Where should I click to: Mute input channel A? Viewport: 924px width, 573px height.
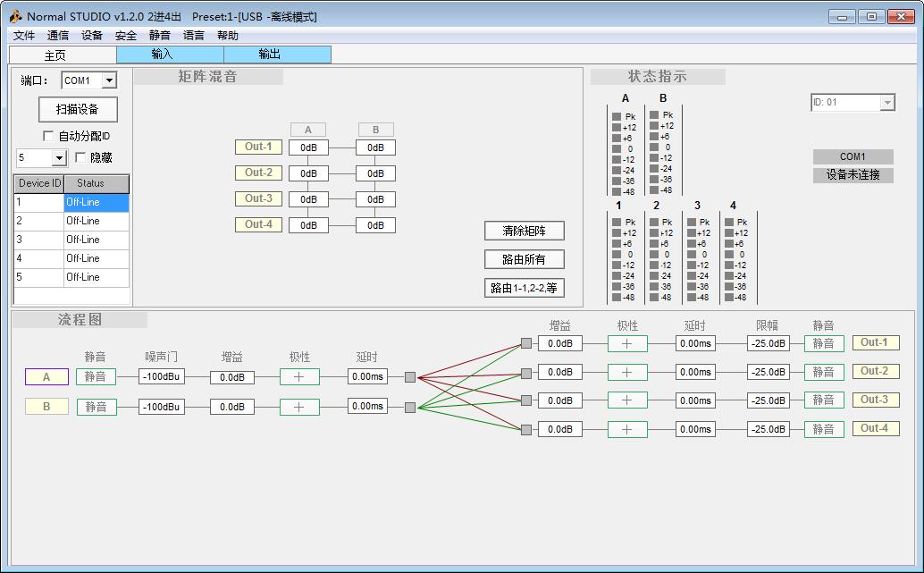pos(96,377)
